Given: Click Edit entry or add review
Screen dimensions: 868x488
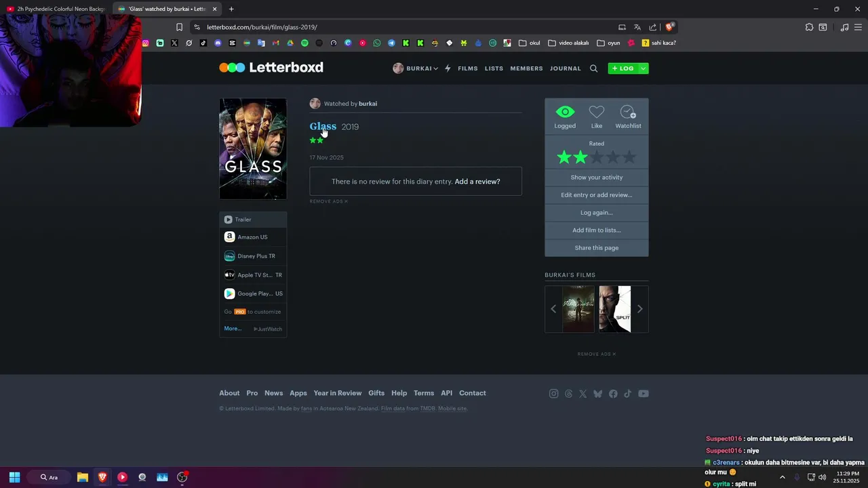Looking at the screenshot, I should point(597,195).
